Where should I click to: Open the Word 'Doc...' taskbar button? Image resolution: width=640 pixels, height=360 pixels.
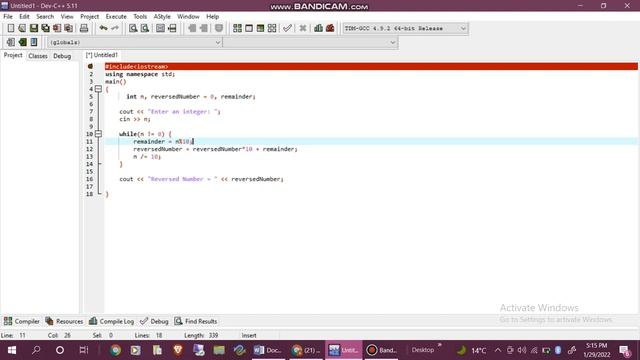(267, 350)
